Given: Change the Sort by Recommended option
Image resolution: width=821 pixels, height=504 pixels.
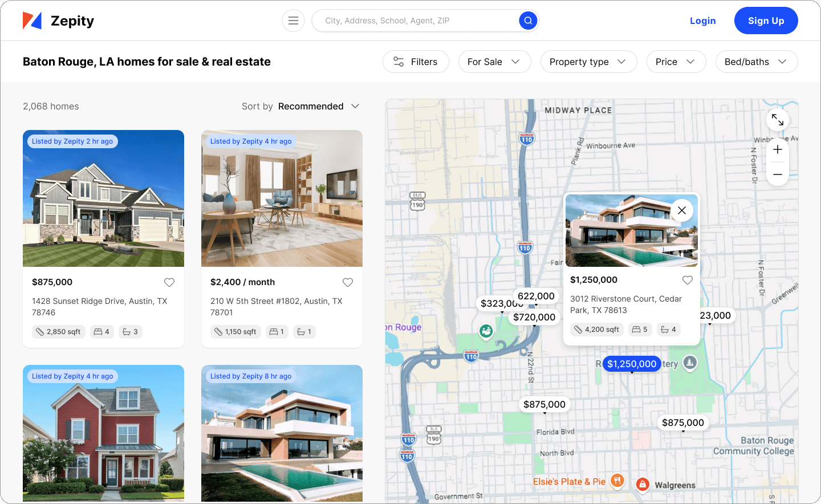Looking at the screenshot, I should [318, 106].
